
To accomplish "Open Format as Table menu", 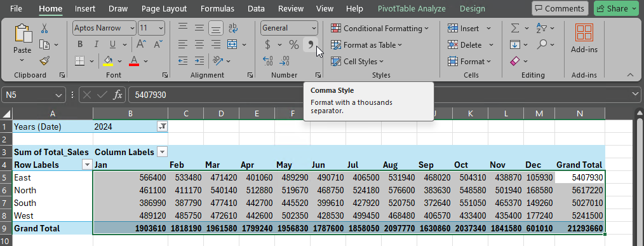I will tap(366, 45).
